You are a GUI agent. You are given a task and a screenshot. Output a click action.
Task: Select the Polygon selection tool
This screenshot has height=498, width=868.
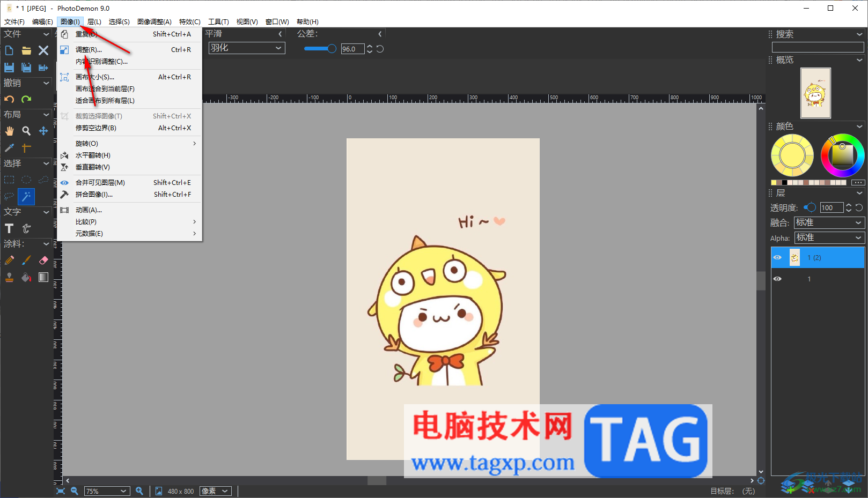[43, 180]
